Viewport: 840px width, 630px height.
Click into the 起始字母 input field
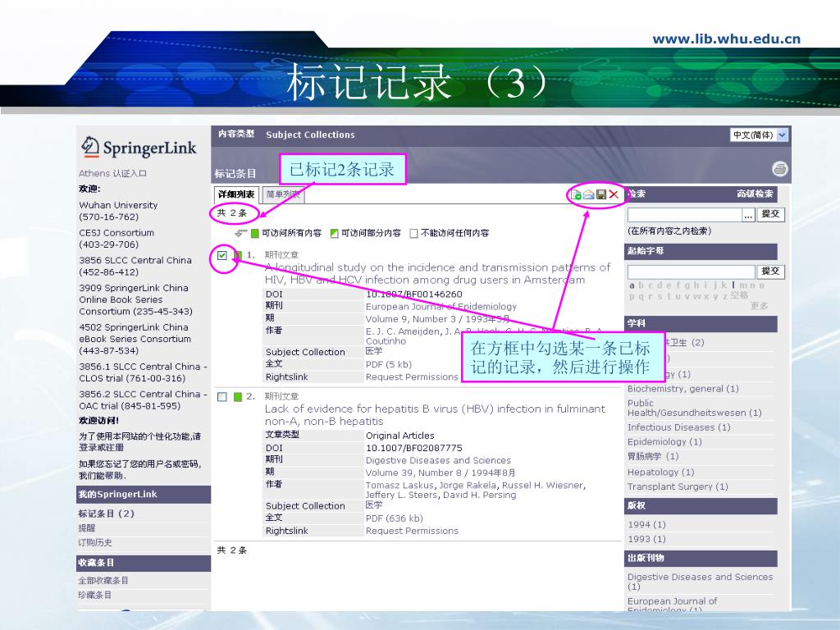[x=691, y=272]
